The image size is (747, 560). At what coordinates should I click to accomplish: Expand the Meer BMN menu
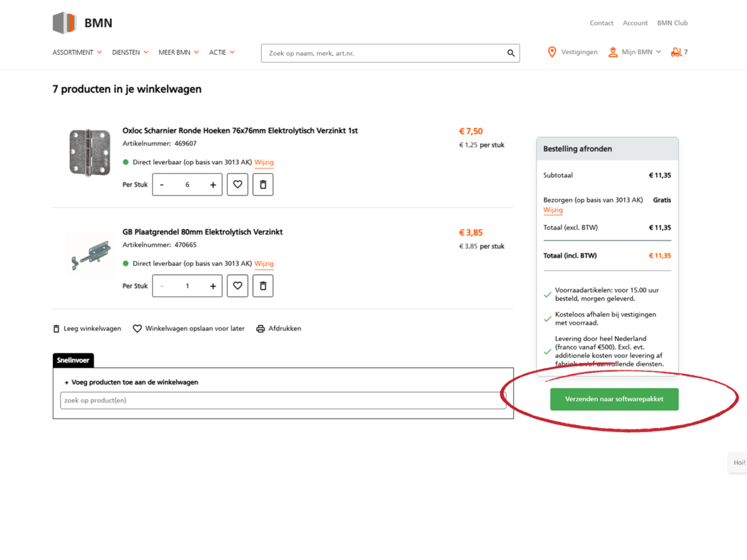[x=179, y=52]
